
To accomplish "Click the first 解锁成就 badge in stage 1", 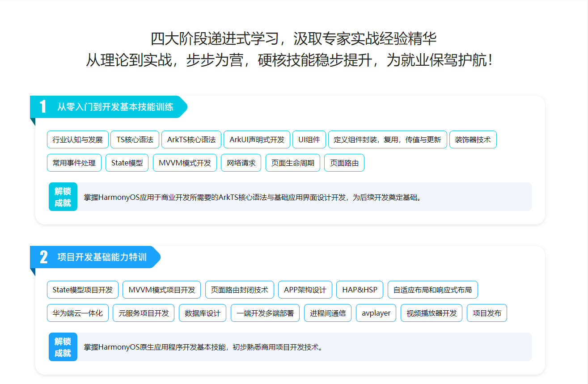I will tap(63, 197).
